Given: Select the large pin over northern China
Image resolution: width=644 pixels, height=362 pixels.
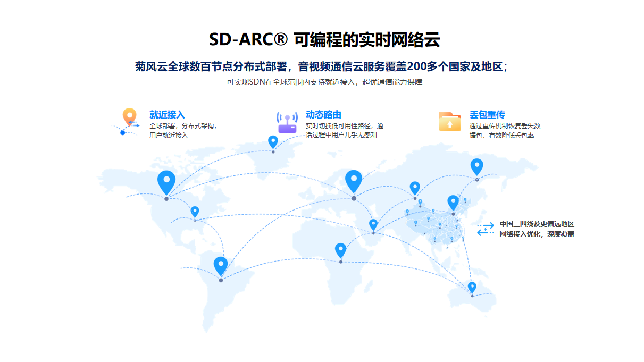Looking at the screenshot, I should pos(453,203).
